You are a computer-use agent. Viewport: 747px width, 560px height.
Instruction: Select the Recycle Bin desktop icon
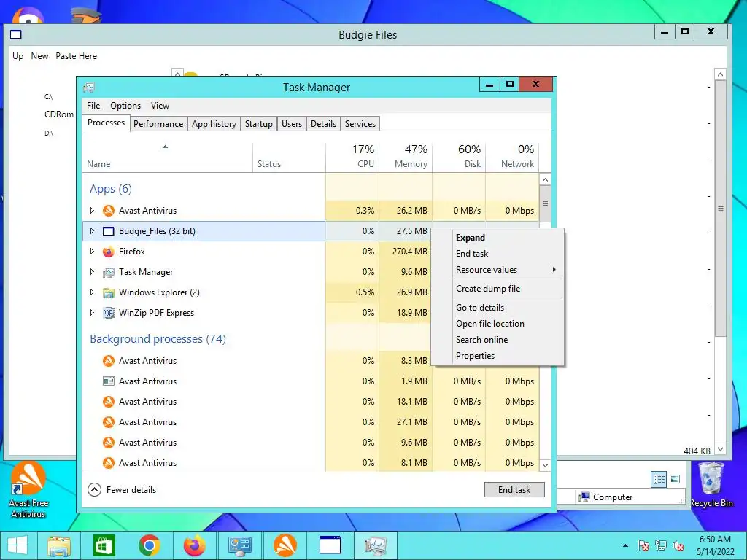click(x=711, y=485)
